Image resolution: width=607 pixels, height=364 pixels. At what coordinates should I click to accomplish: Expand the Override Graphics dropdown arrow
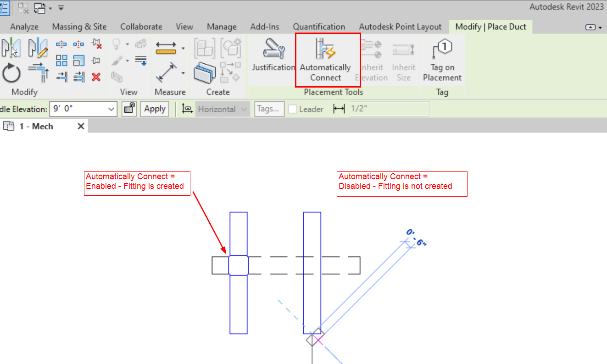point(127,61)
